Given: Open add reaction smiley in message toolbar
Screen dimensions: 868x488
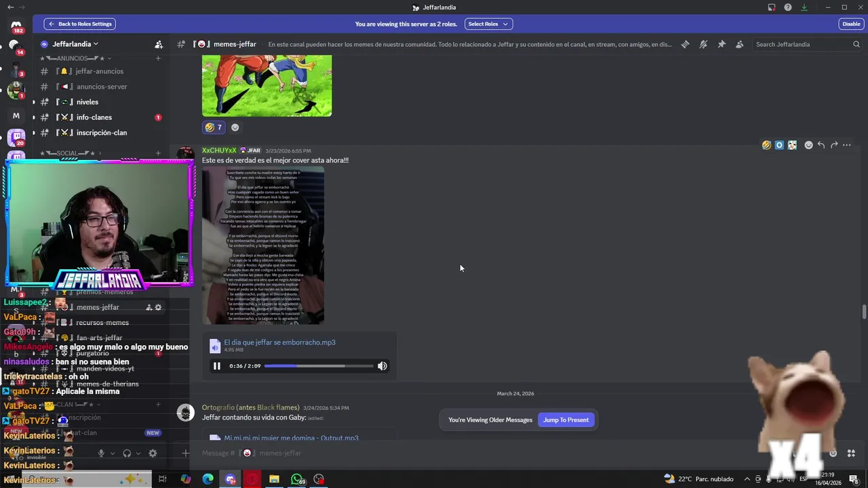Looking at the screenshot, I should point(808,145).
